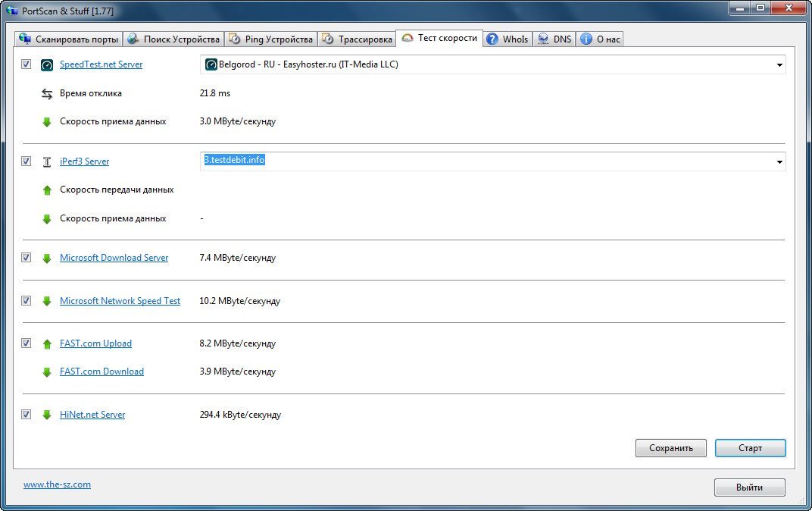Image resolution: width=812 pixels, height=511 pixels.
Task: Click the Время отклика label
Action: click(x=91, y=93)
